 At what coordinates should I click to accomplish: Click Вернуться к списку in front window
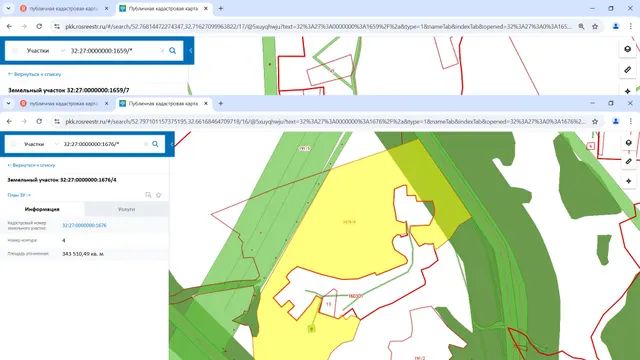click(31, 165)
